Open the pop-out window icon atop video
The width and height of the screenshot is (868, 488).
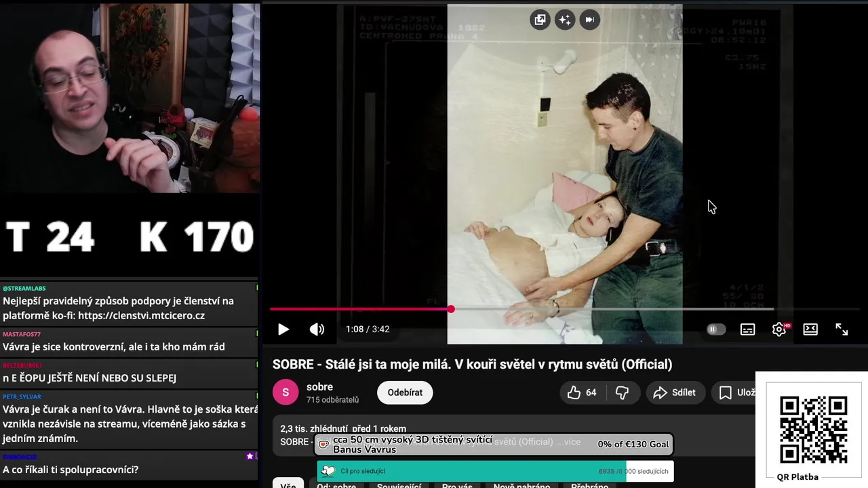point(540,20)
